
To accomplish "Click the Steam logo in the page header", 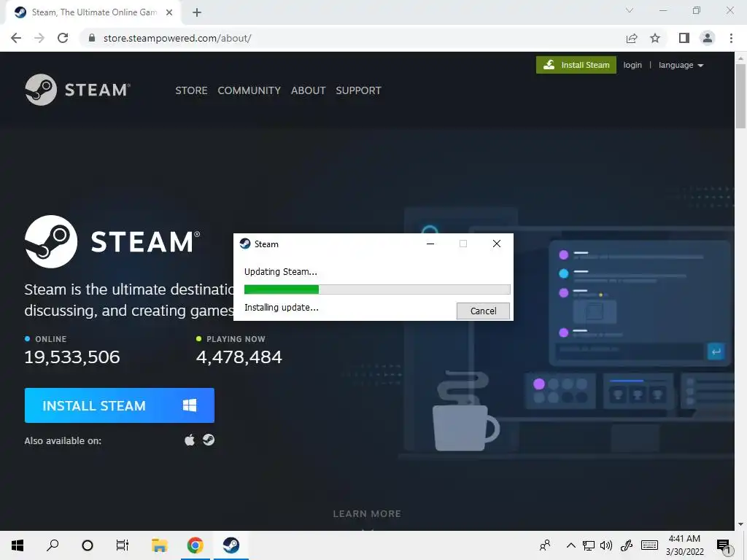I will click(77, 90).
